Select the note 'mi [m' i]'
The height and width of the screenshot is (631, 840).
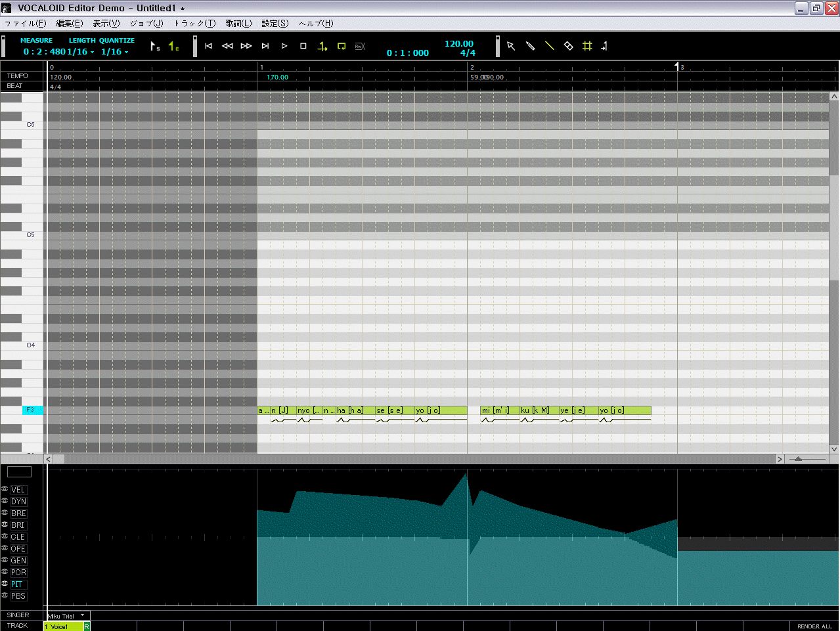click(500, 410)
